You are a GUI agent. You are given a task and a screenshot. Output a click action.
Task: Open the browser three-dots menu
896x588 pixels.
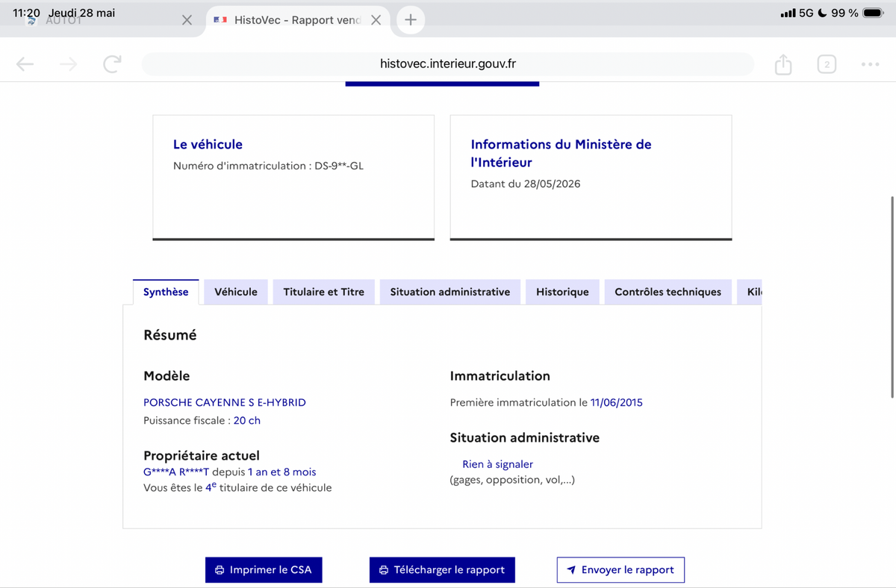(870, 65)
